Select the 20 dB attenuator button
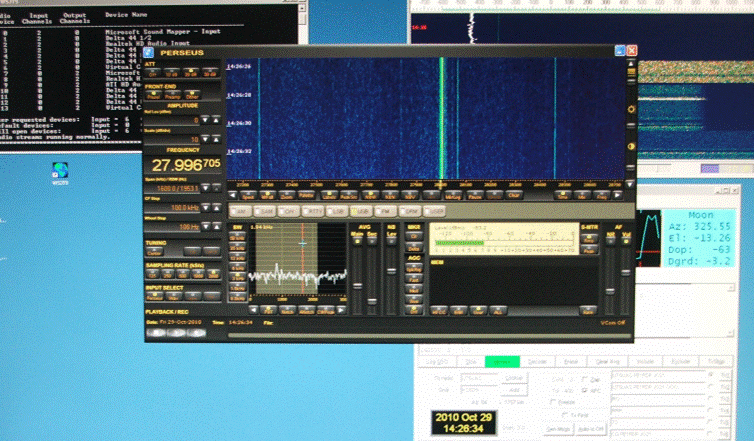 [x=191, y=73]
